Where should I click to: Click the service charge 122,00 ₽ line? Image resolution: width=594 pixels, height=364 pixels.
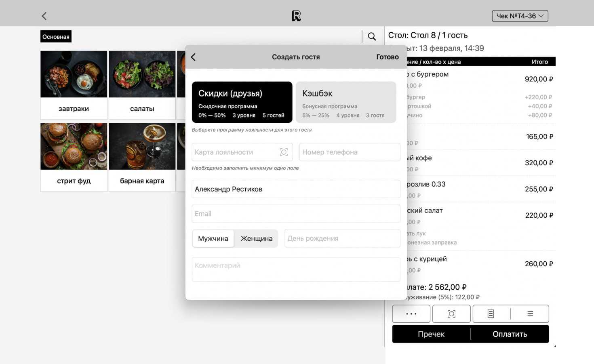(x=443, y=297)
